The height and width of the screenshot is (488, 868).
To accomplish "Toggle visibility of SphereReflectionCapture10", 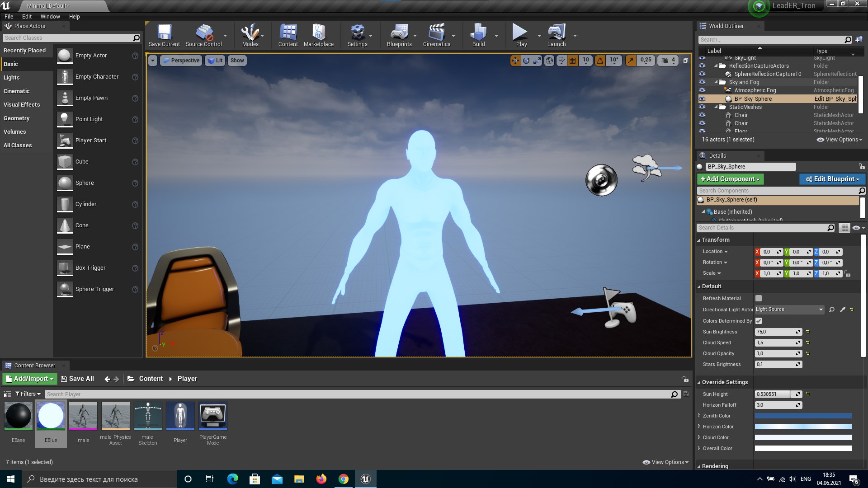I will click(702, 74).
